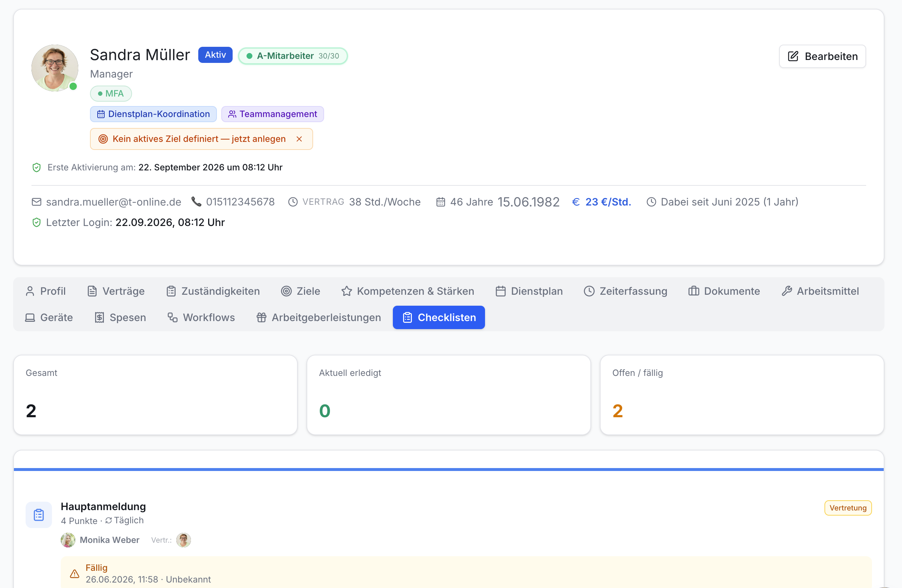Screen dimensions: 902x588
Task: Select the Zuständigkeiten tab
Action: pos(213,291)
